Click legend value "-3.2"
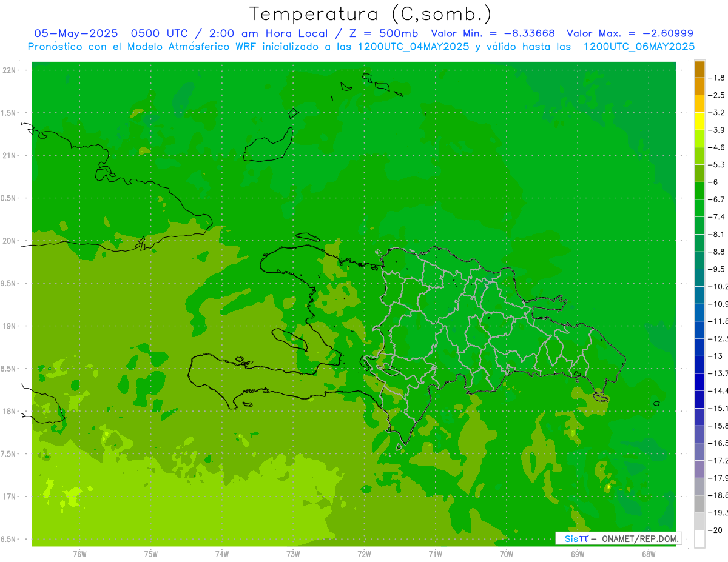Viewport: 728px width, 562px height. pyautogui.click(x=716, y=113)
